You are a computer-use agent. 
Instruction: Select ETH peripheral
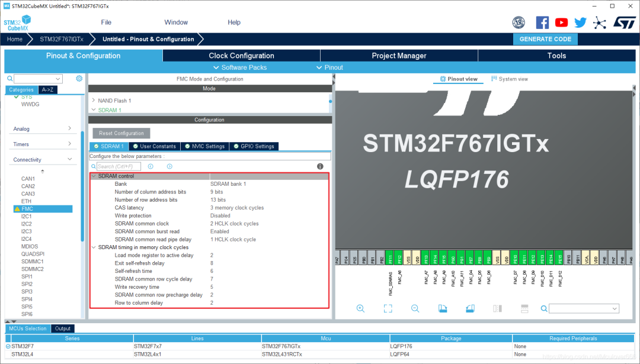click(x=26, y=201)
